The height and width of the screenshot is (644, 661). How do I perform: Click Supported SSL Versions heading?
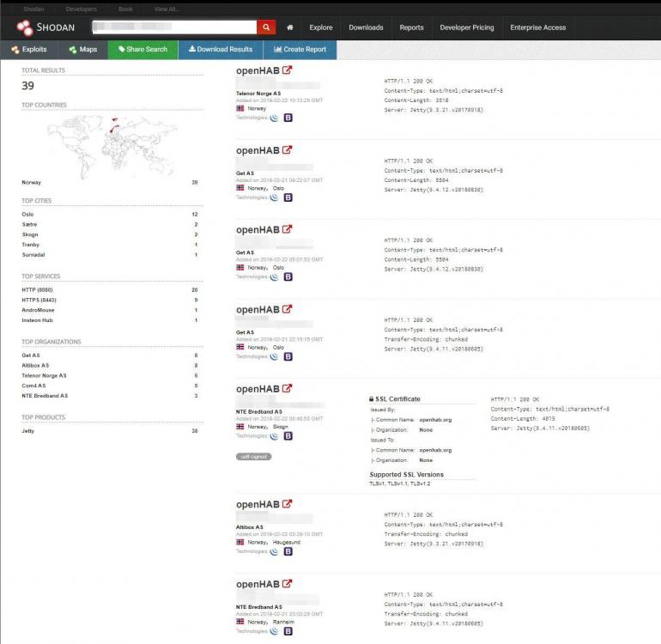406,475
